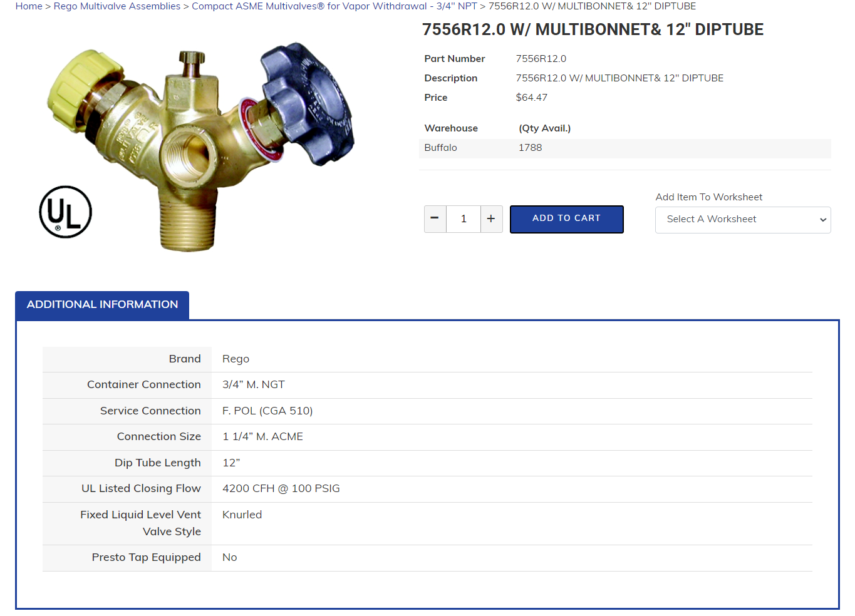
Task: Click the Knurled valve style value
Action: [242, 515]
